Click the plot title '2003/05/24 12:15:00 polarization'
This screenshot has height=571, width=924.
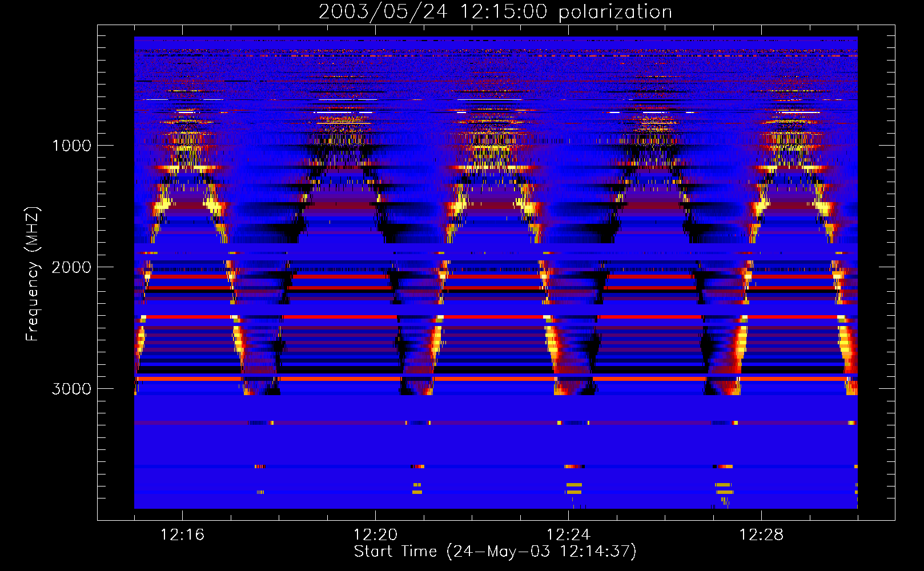tap(495, 11)
